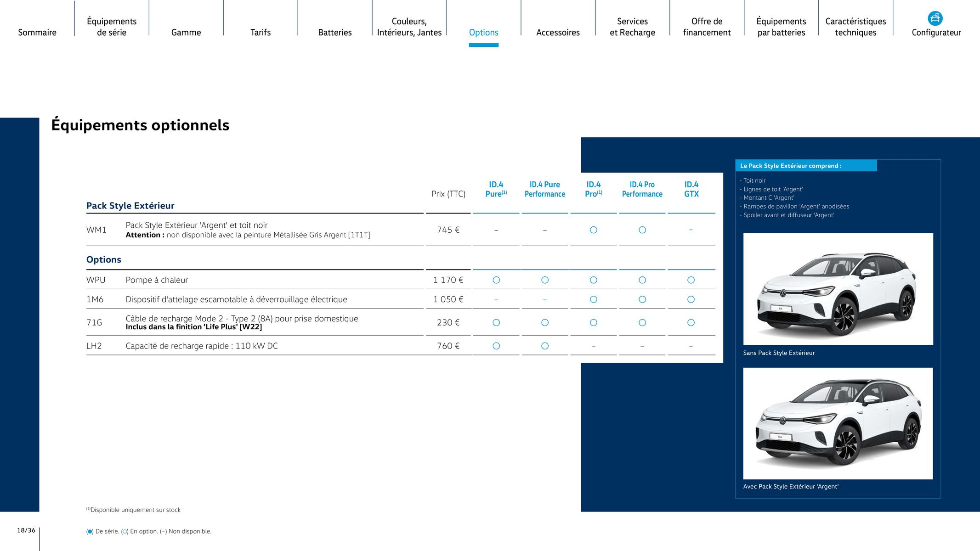980x551 pixels.
Task: Open Services et Recharge tab
Action: tap(633, 27)
